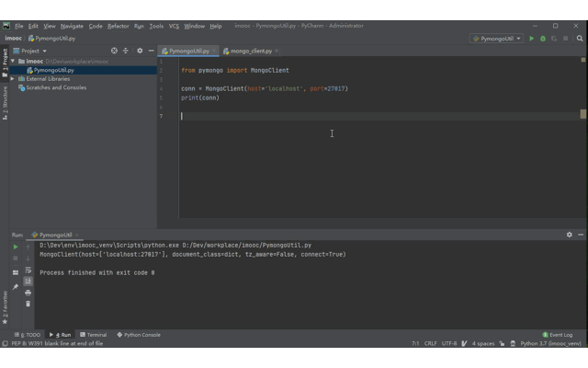Start debugging with the toolbar bug icon

tap(543, 39)
